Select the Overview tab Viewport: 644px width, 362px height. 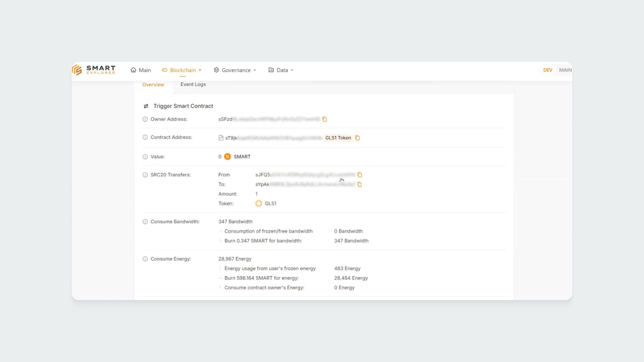pyautogui.click(x=153, y=85)
